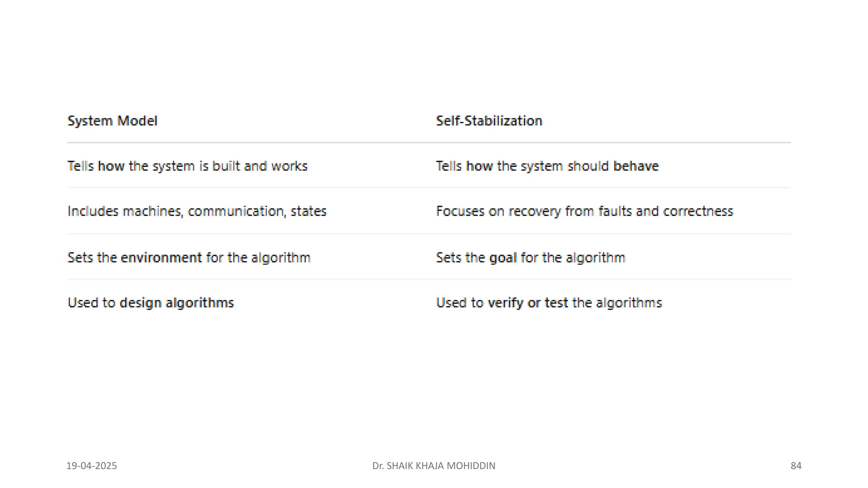Screen dimensions: 868x488
Task: Click the System Model column header
Action: 112,121
